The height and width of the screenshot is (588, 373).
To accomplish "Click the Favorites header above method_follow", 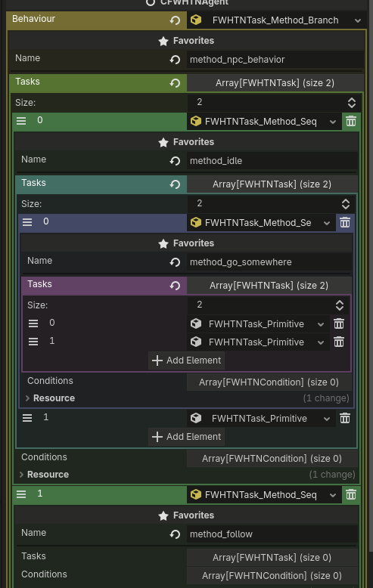I will tap(186, 515).
